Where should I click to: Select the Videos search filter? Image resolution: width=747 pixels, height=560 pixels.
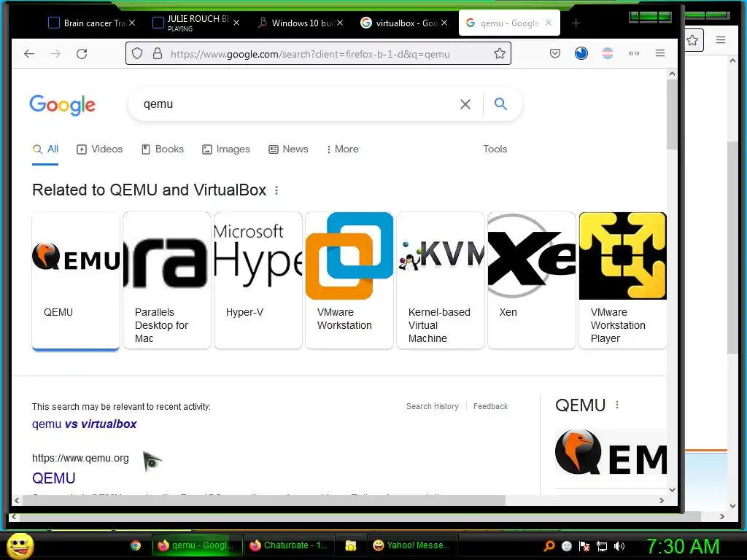(x=99, y=149)
